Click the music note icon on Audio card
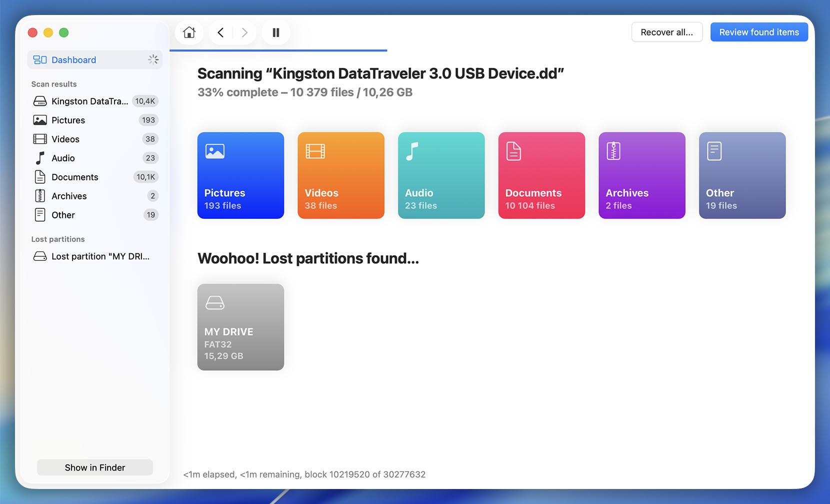The width and height of the screenshot is (830, 504). pos(411,151)
